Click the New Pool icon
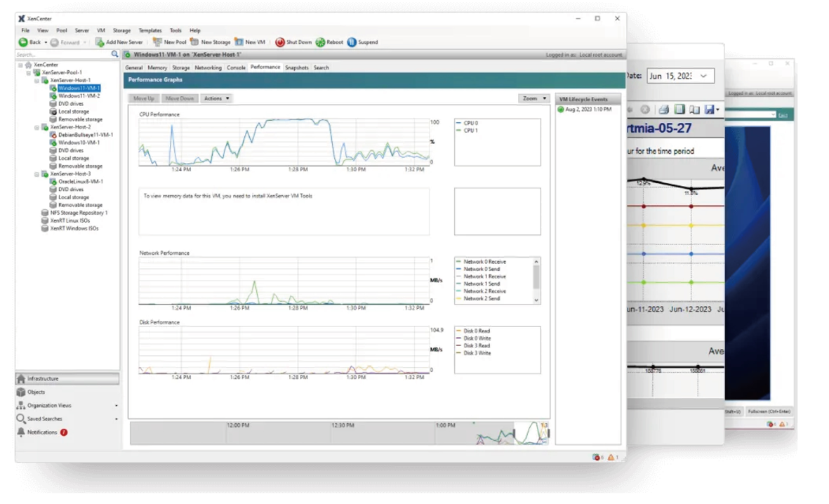 pyautogui.click(x=157, y=42)
